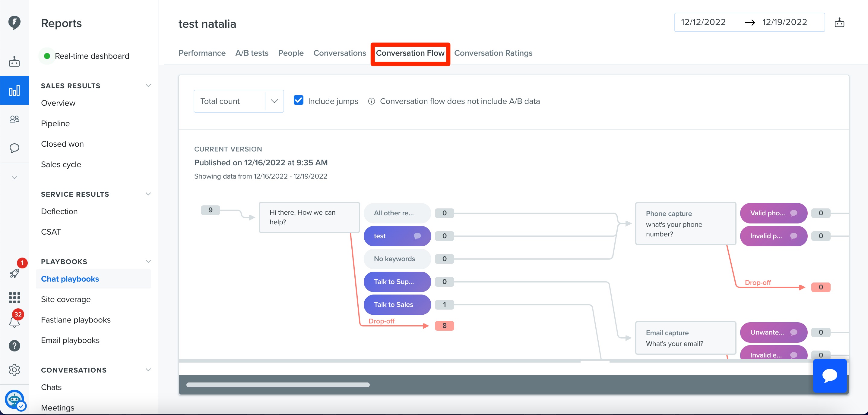Image resolution: width=868 pixels, height=415 pixels.
Task: Open the Total count dropdown
Action: click(x=274, y=101)
